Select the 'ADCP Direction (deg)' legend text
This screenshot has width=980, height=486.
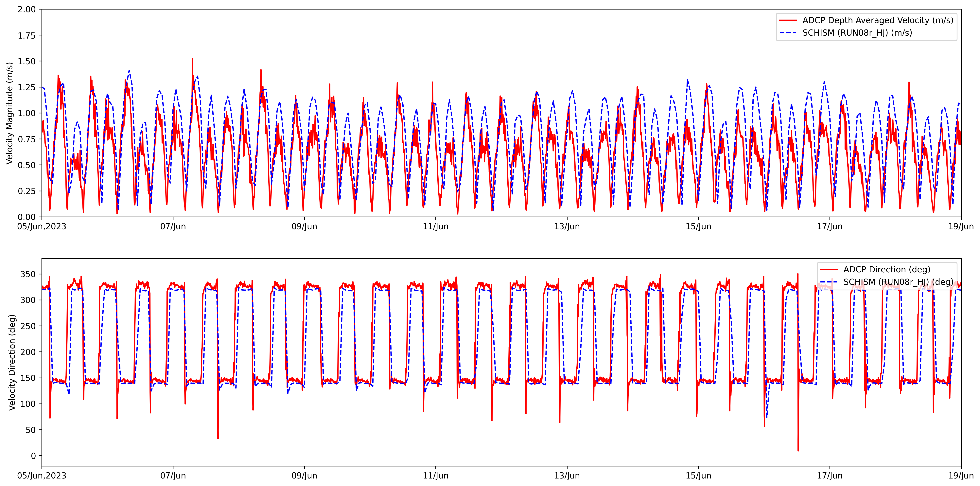(x=886, y=269)
